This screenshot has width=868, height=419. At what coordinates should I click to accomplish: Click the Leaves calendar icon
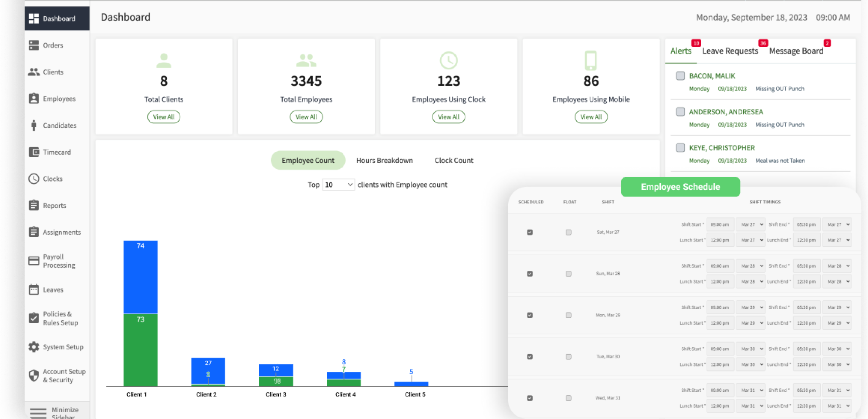coord(34,290)
